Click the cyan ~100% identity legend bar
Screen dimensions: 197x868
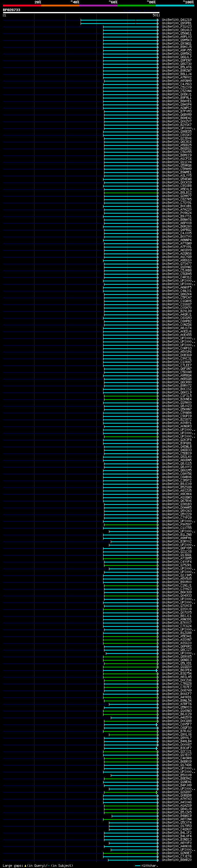(175, 6)
